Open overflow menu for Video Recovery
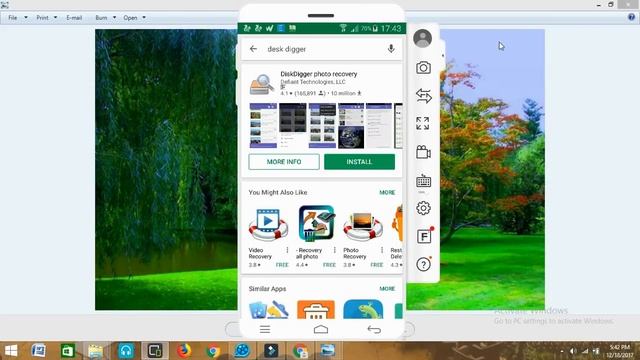The height and width of the screenshot is (360, 640). [287, 250]
